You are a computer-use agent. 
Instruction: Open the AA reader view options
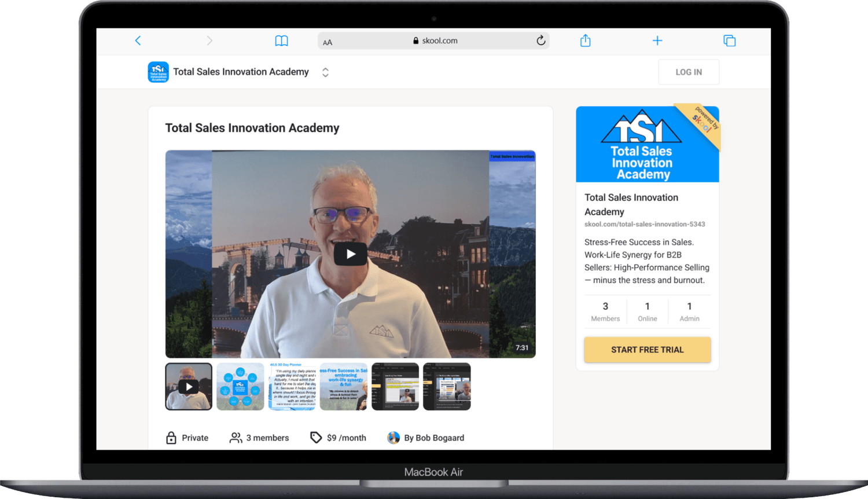point(328,42)
